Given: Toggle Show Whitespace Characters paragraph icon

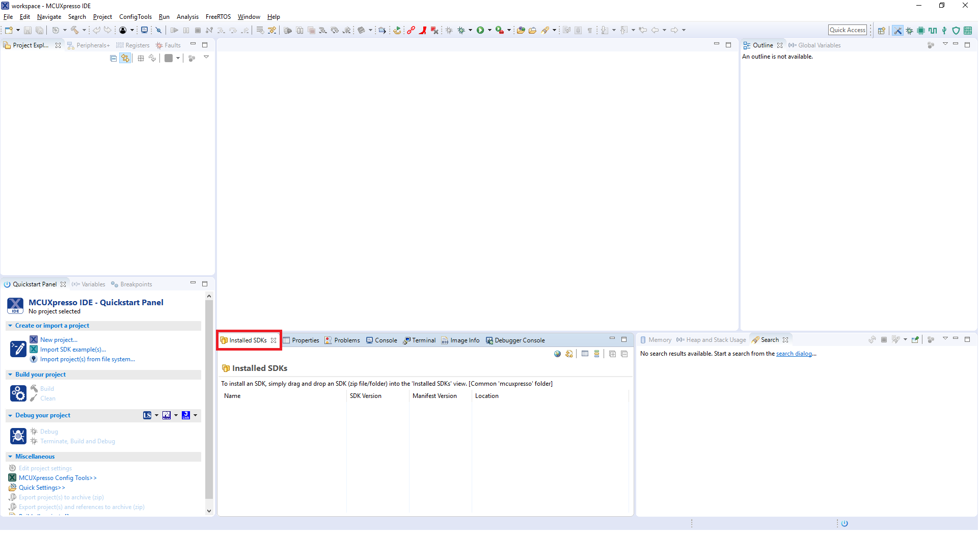Looking at the screenshot, I should [x=590, y=31].
